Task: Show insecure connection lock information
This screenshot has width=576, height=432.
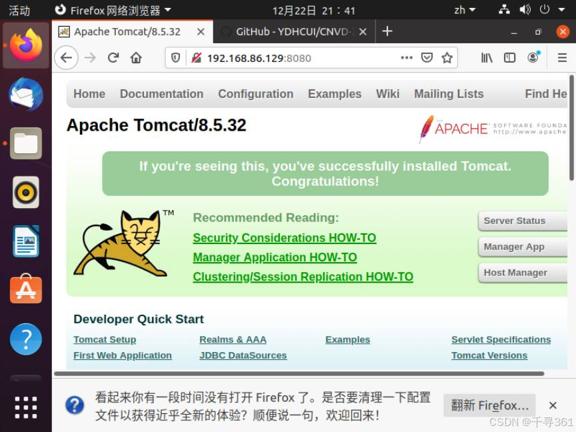Action: click(197, 58)
